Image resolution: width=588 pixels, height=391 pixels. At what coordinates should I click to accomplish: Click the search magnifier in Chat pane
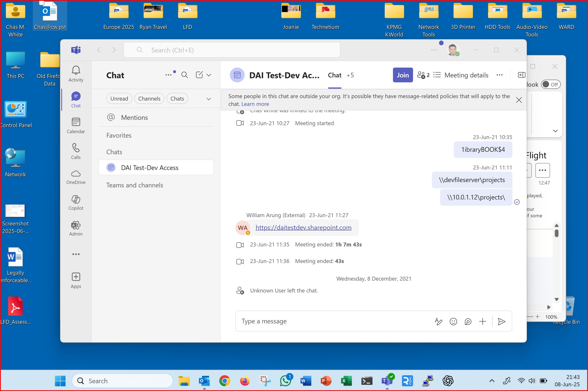(185, 75)
